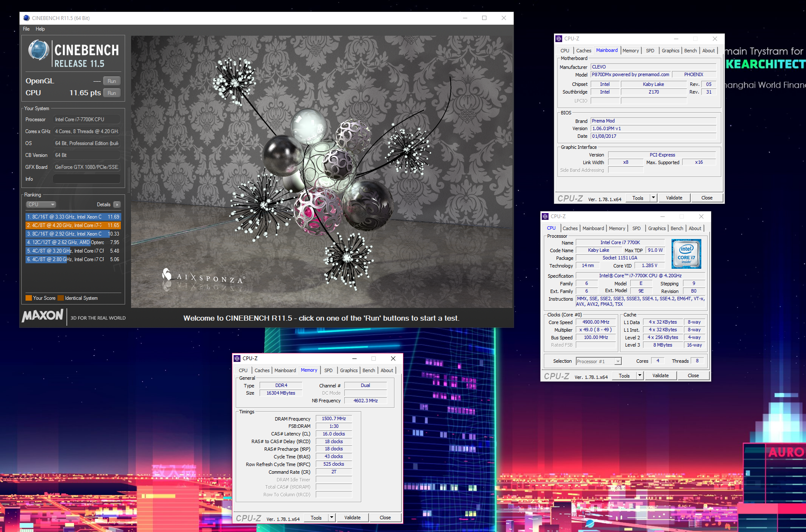806x532 pixels.
Task: Open Mainboard tab in CPU-Z processor window
Action: point(593,228)
